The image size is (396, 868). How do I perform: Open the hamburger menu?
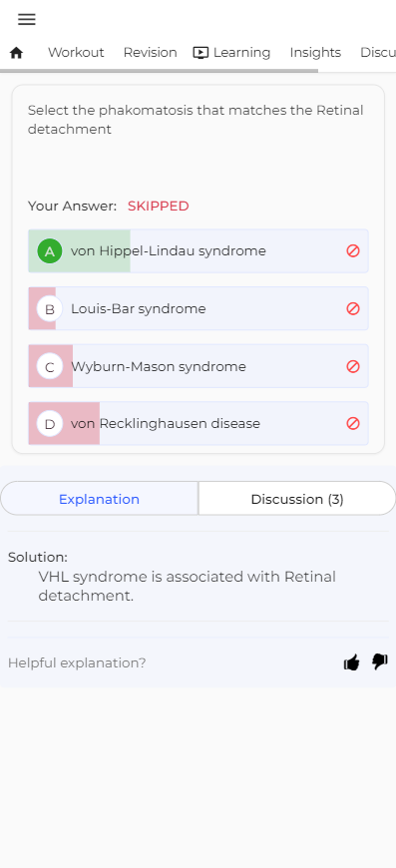pos(27,19)
